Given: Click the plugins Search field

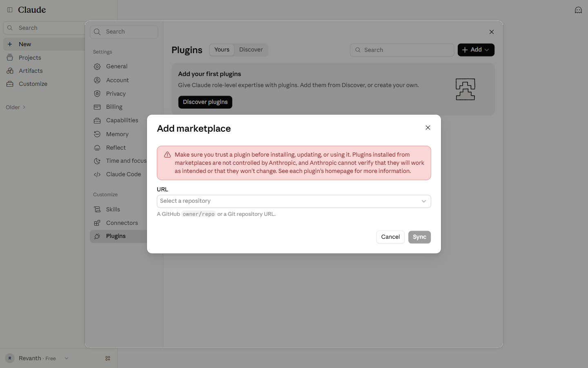Looking at the screenshot, I should pyautogui.click(x=402, y=50).
